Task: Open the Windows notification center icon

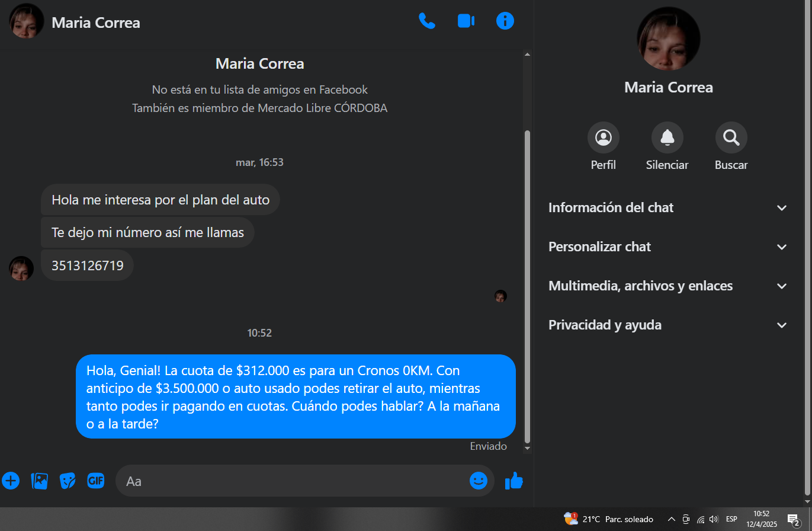Action: point(794,520)
